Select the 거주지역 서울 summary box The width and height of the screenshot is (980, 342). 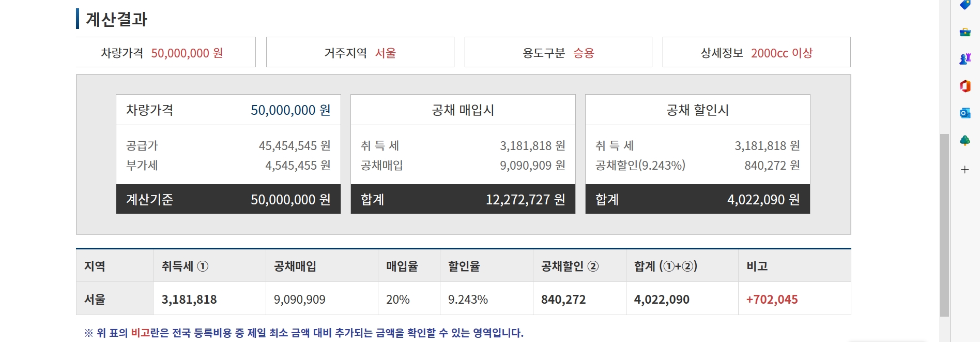point(360,52)
